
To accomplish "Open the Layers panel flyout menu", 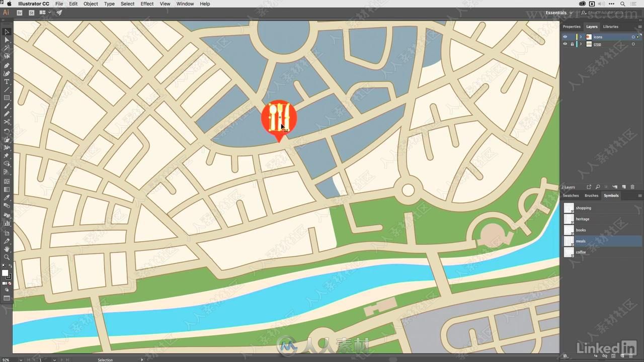I will pyautogui.click(x=640, y=27).
